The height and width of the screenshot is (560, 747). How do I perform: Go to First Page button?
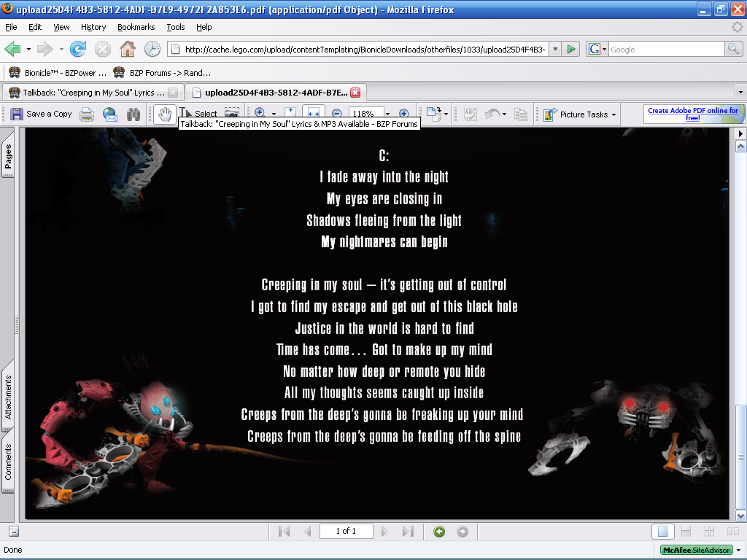coord(284,531)
